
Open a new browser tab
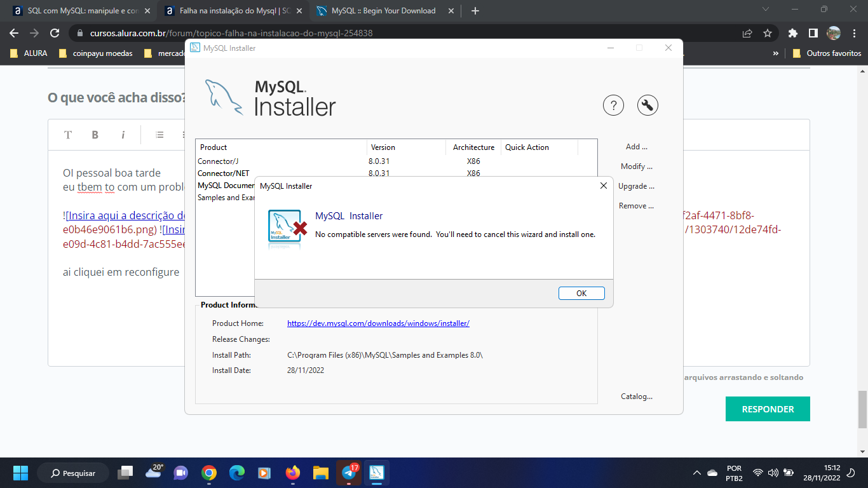[475, 11]
